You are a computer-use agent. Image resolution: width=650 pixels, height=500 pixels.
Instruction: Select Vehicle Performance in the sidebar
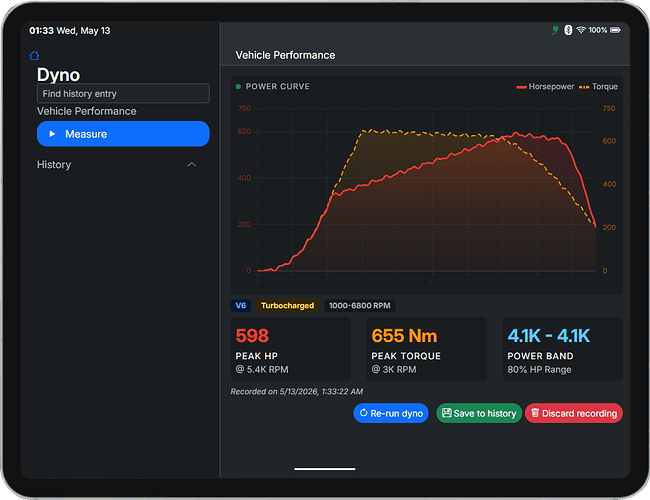[86, 111]
